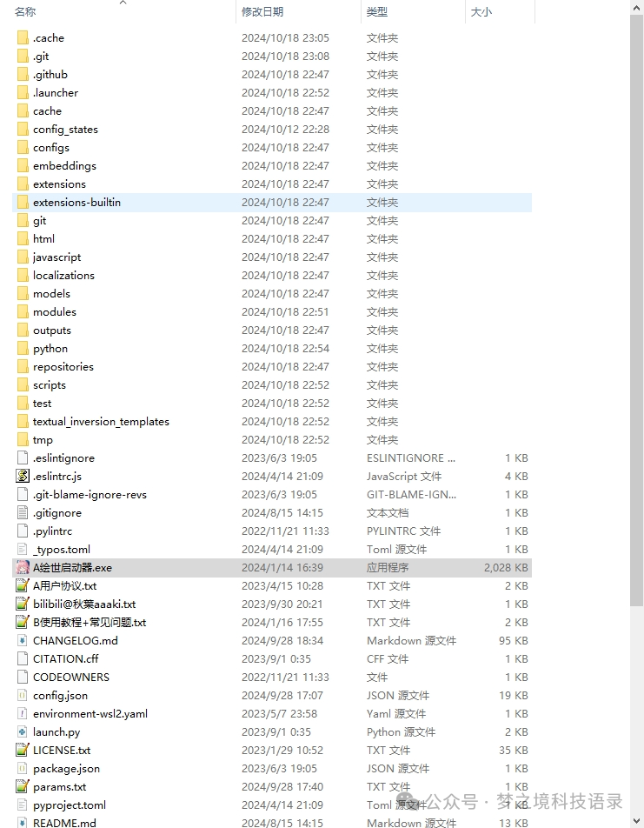The width and height of the screenshot is (644, 828).
Task: Click the Yaml 源文件 type cell
Action: coord(396,714)
